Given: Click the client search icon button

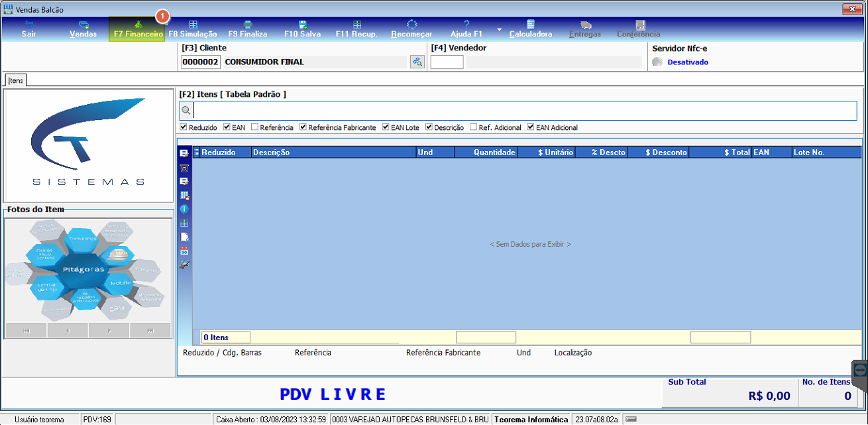Looking at the screenshot, I should tap(417, 62).
